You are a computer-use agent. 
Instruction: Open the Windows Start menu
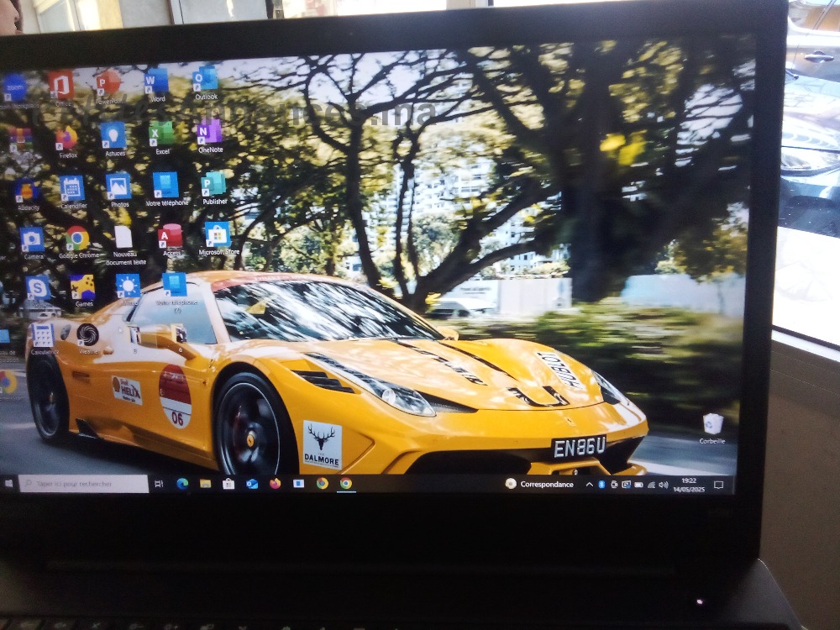8,484
